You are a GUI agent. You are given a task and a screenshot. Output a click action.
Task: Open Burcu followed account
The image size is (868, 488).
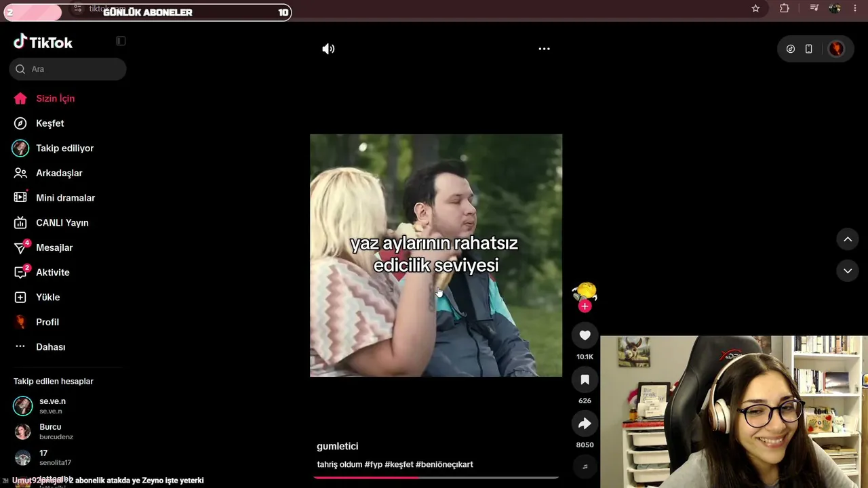68,432
